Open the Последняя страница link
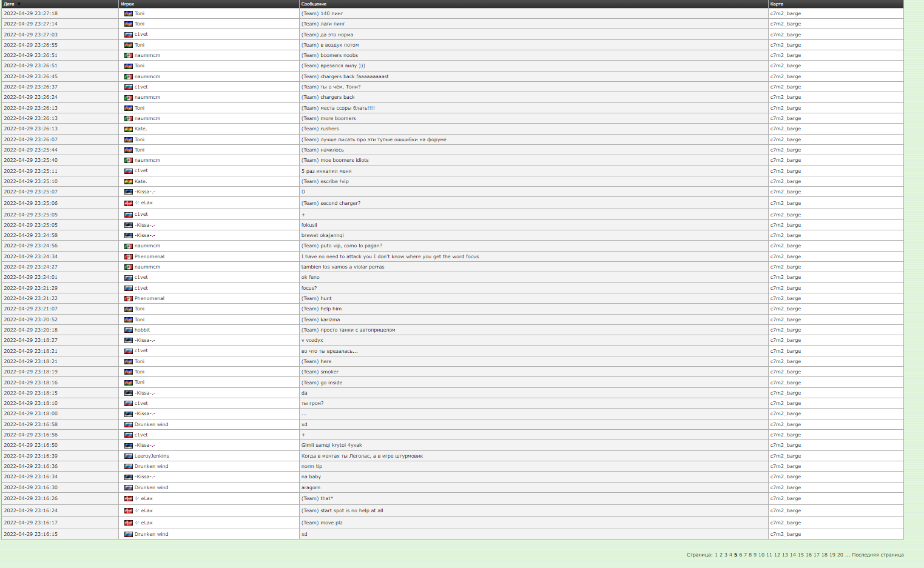 coord(877,555)
